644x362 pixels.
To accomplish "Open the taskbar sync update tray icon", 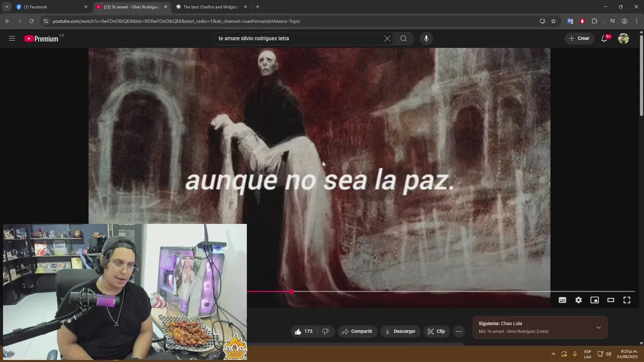I will 564,354.
